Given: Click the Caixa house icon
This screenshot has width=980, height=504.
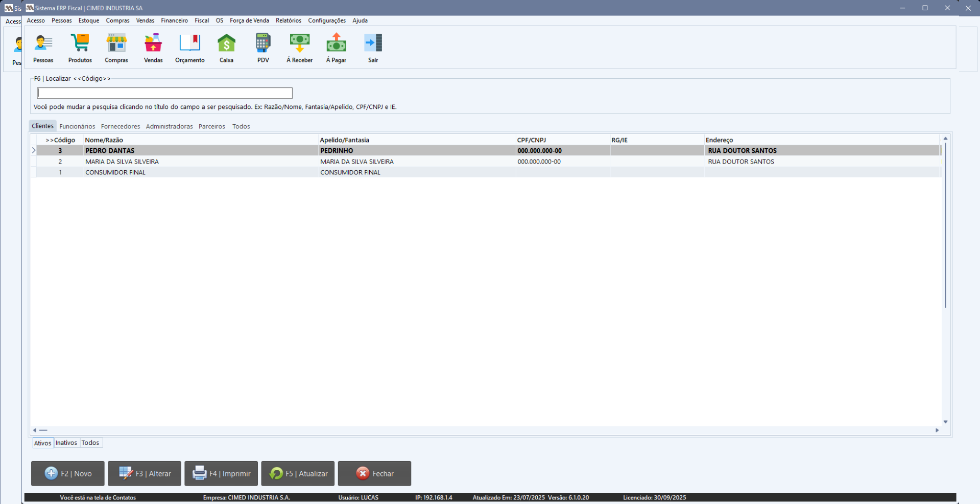Looking at the screenshot, I should point(226,44).
